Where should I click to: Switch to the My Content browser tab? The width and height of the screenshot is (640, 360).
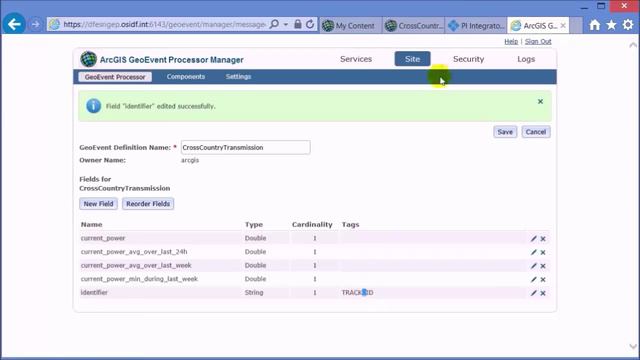click(x=351, y=25)
